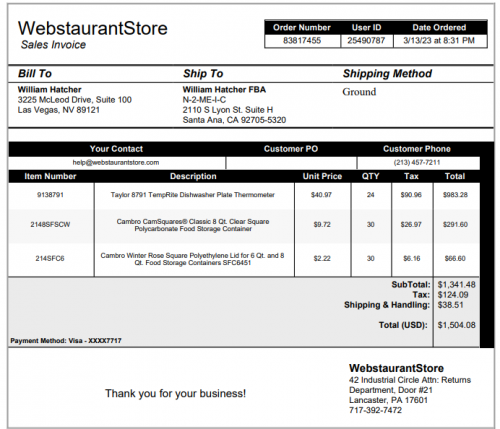This screenshot has width=500, height=429.
Task: Click the SubTotal label
Action: pyautogui.click(x=411, y=285)
